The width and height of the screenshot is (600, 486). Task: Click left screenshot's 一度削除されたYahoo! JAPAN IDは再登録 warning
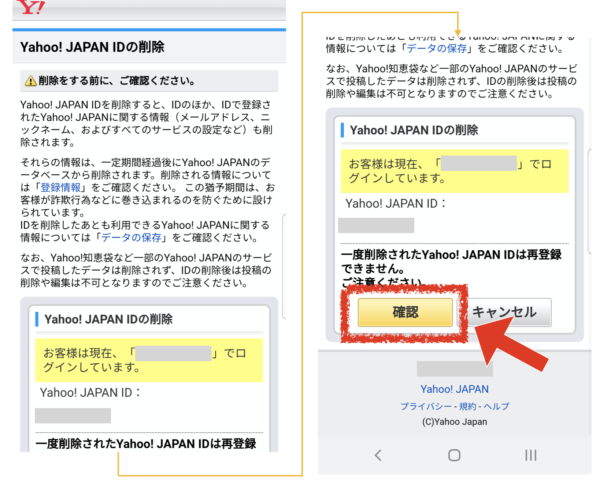[x=146, y=444]
